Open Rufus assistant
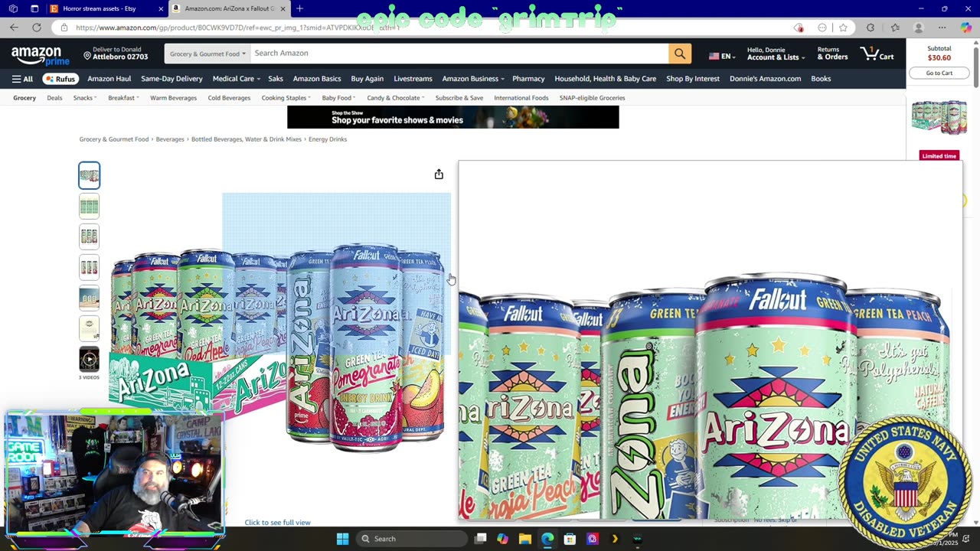980x551 pixels. 60,79
